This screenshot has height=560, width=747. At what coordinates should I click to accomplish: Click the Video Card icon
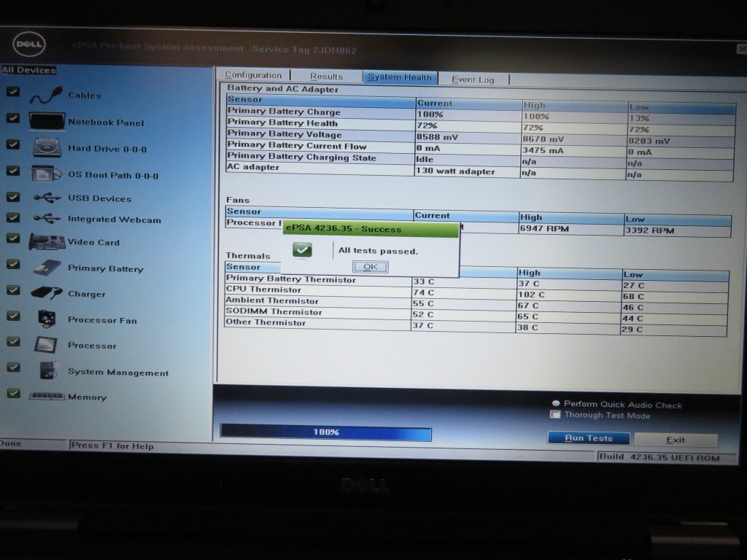pyautogui.click(x=47, y=241)
